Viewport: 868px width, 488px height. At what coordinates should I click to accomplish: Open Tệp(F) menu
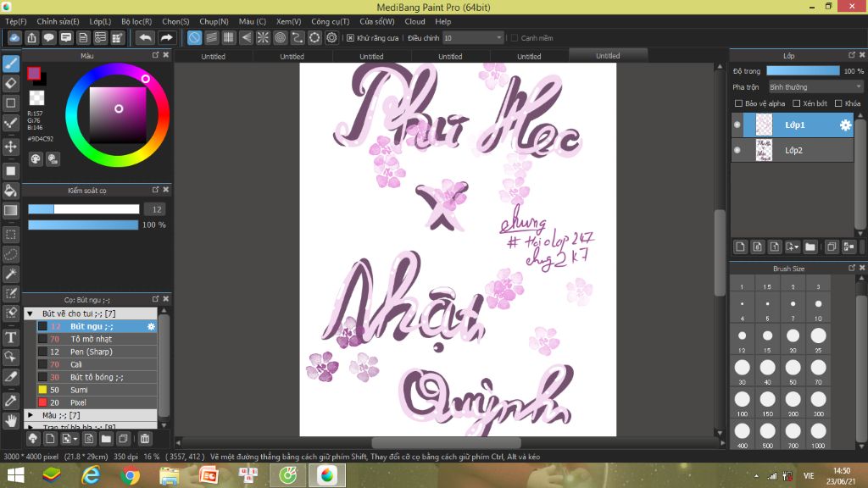click(x=16, y=21)
